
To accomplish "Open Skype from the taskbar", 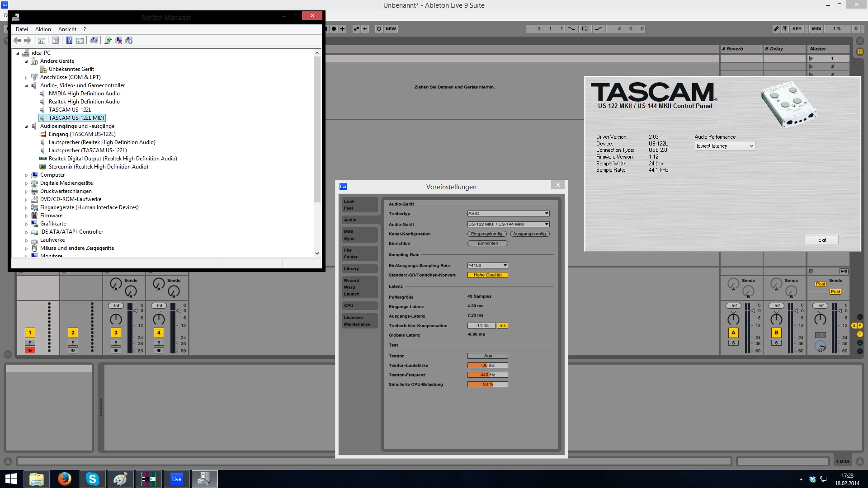I will click(x=92, y=479).
